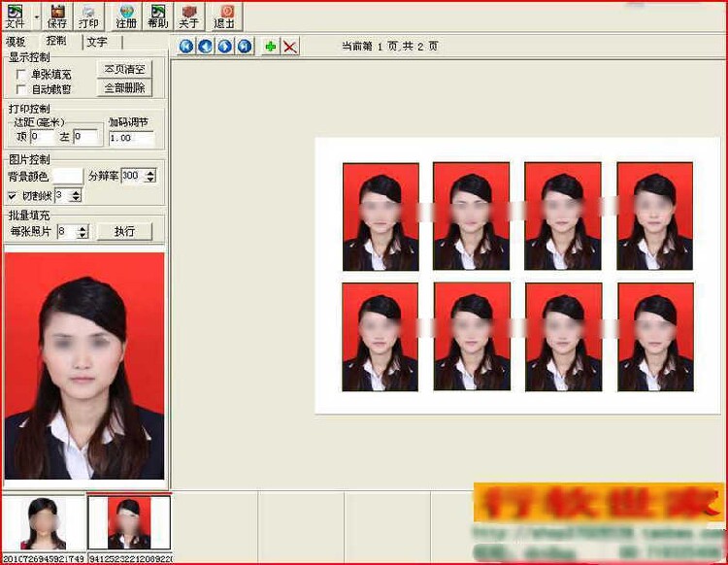Click the third photo in the bottom row of the sheet
This screenshot has height=565, width=728.
(x=564, y=337)
